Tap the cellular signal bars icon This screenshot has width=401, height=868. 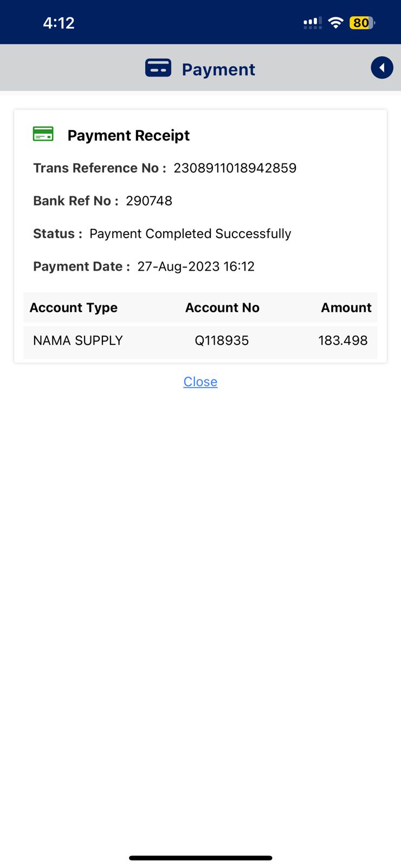click(312, 23)
